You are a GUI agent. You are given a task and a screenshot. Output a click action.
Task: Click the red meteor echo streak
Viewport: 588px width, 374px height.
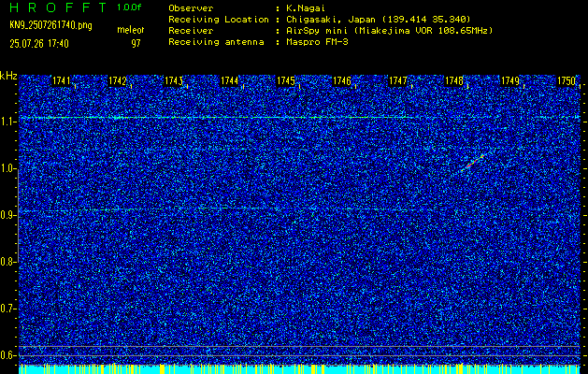click(474, 162)
